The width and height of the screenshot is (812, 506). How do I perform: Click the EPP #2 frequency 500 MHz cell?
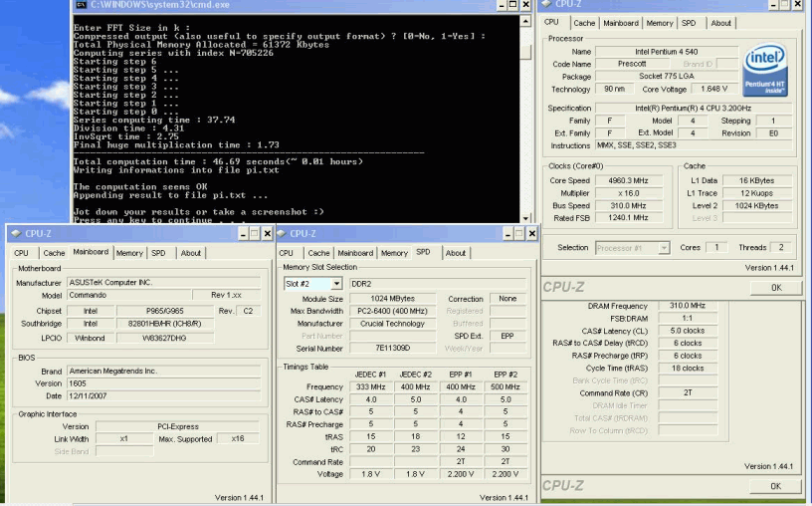click(505, 386)
